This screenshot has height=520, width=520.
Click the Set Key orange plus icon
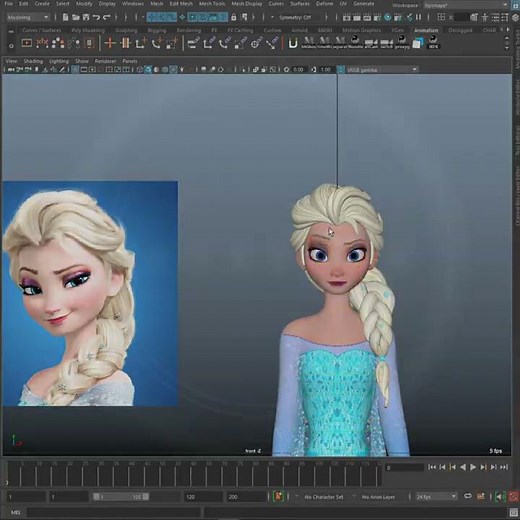point(110,43)
